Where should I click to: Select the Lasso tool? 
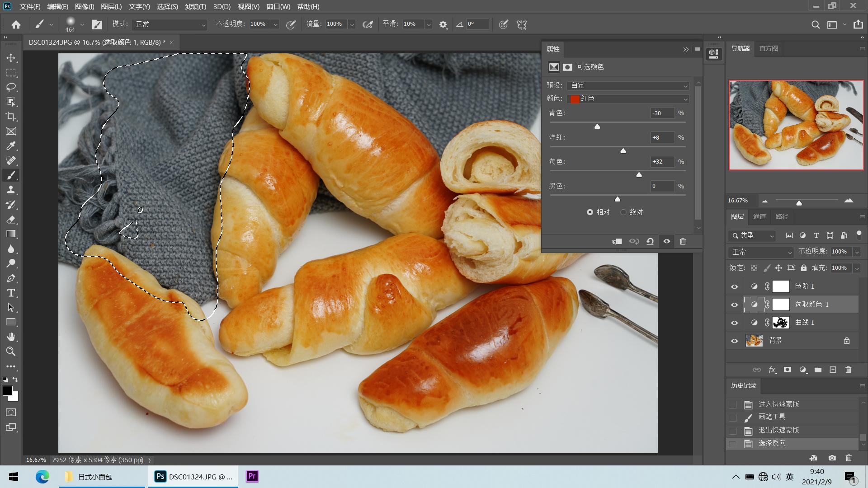(11, 87)
